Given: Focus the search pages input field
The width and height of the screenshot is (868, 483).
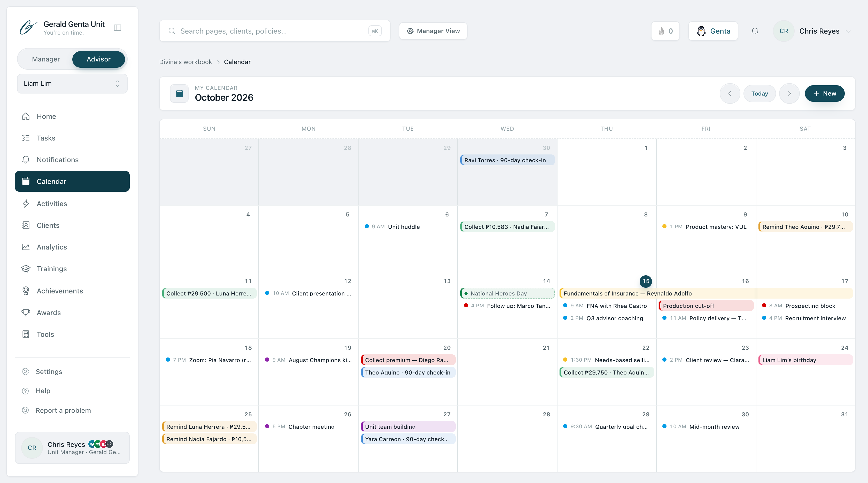Looking at the screenshot, I should [275, 31].
